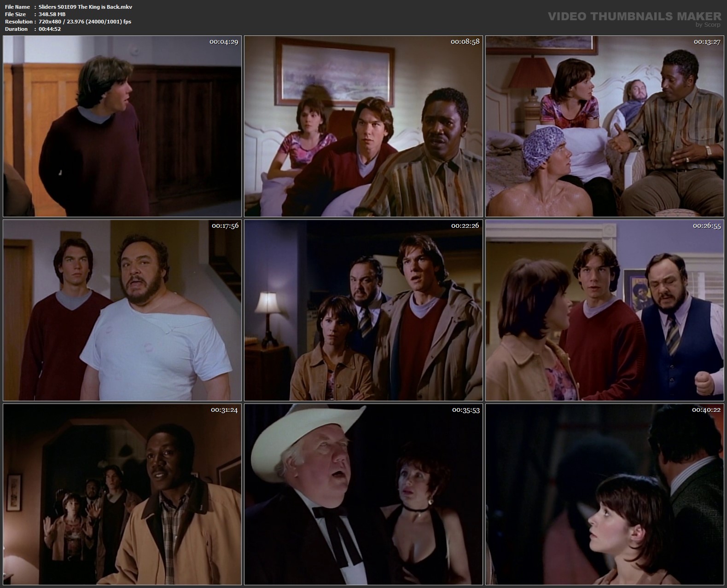Click the timestamp '00:13:27'

707,42
